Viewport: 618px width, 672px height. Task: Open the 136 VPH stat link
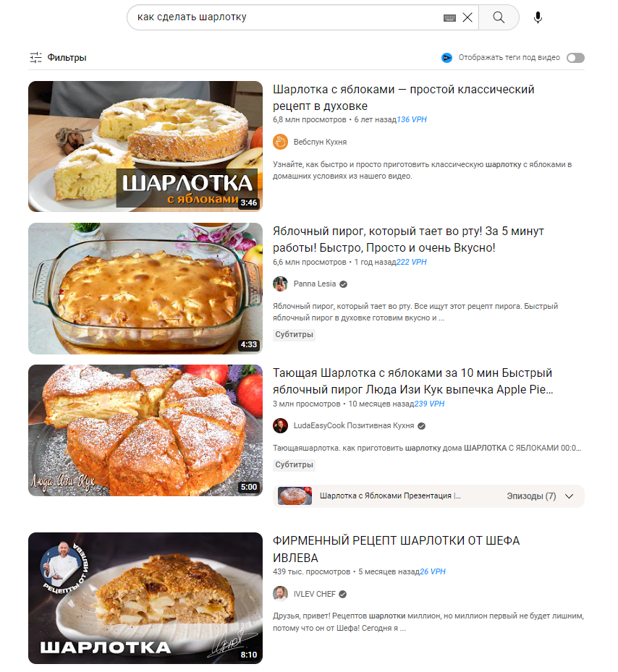click(412, 119)
